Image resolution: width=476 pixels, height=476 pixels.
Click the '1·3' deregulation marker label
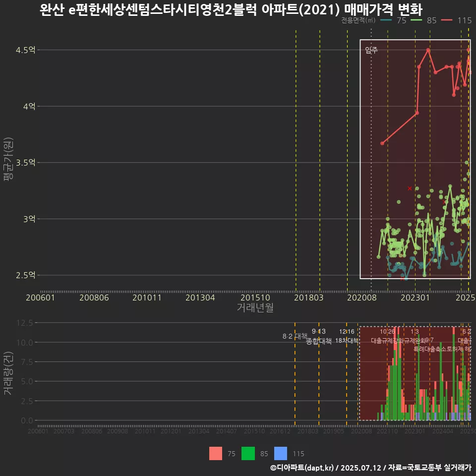point(415,332)
